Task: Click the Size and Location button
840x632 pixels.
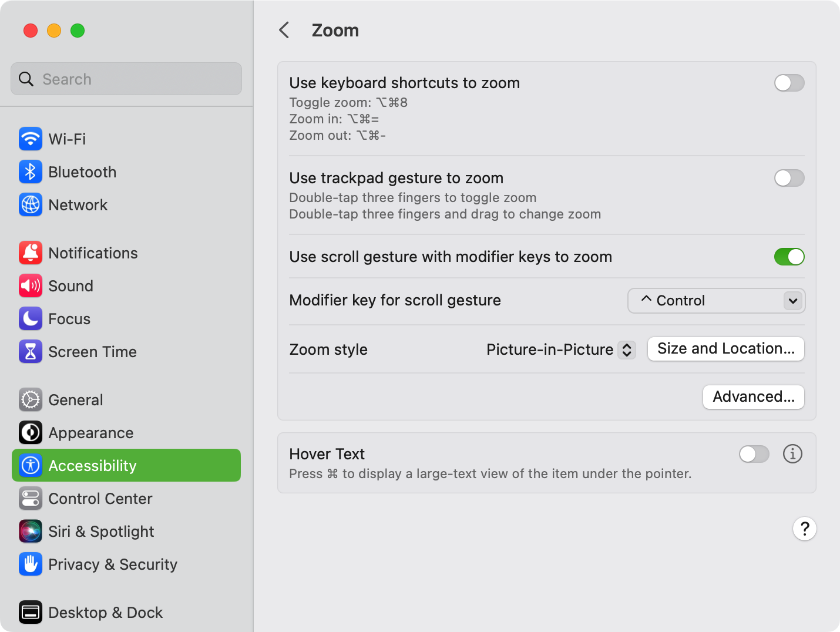Action: (726, 349)
